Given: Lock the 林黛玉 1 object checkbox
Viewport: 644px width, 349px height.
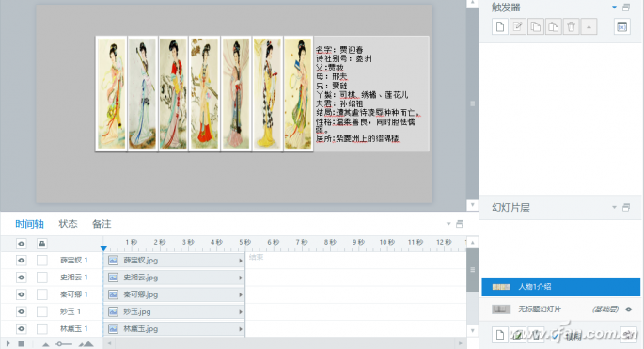Looking at the screenshot, I should pyautogui.click(x=42, y=329).
